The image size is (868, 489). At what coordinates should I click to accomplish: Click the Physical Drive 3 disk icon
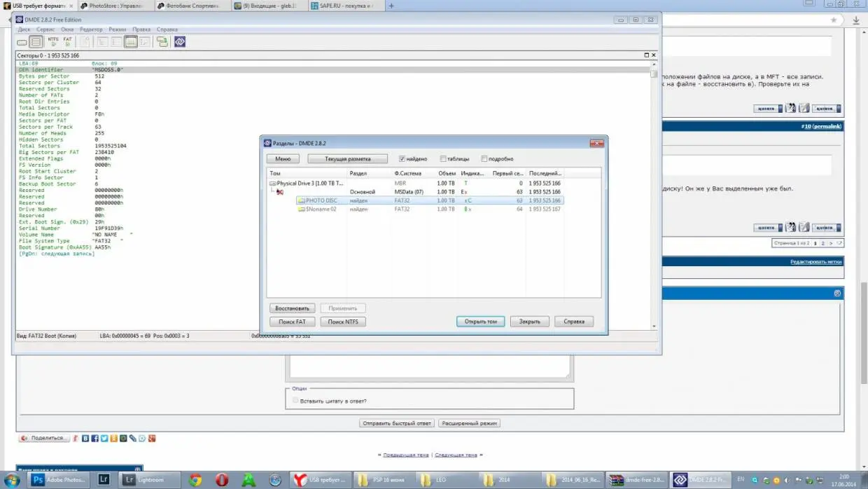pos(273,184)
